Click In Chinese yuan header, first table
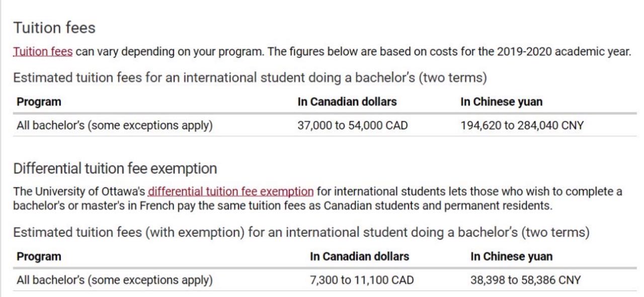This screenshot has width=644, height=297. pos(502,102)
